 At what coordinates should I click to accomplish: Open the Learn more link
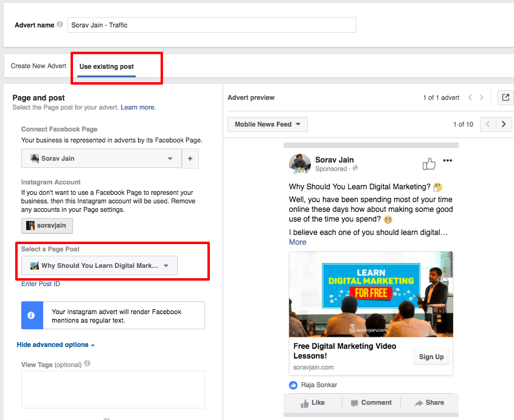click(137, 107)
